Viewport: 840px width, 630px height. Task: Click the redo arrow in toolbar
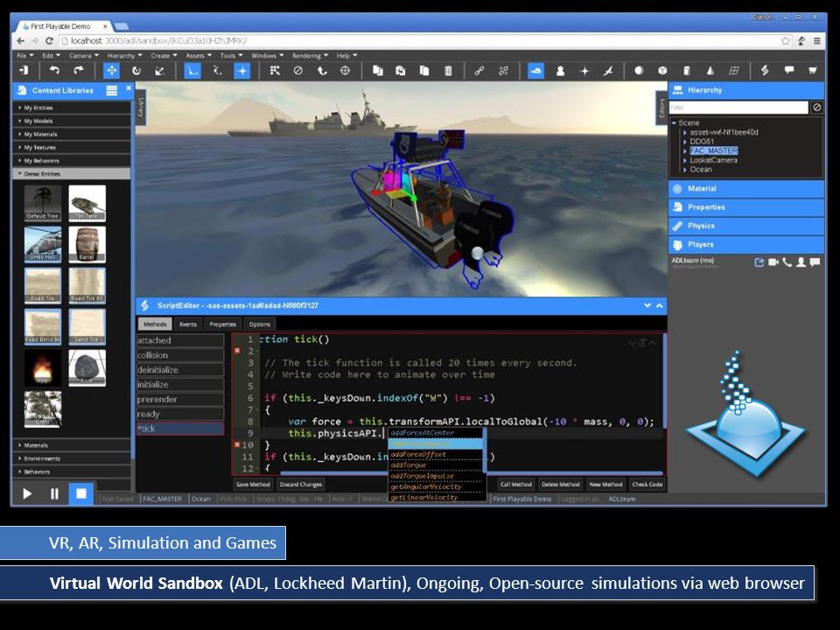coord(79,71)
